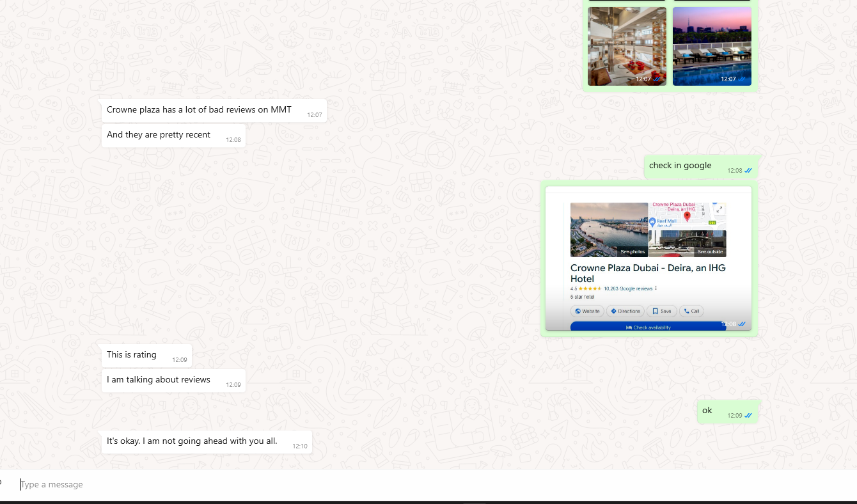Image resolution: width=857 pixels, height=504 pixels.
Task: Select the 'Crowne plaza has a lot of bad reviews on MMT' message
Action: [x=214, y=111]
